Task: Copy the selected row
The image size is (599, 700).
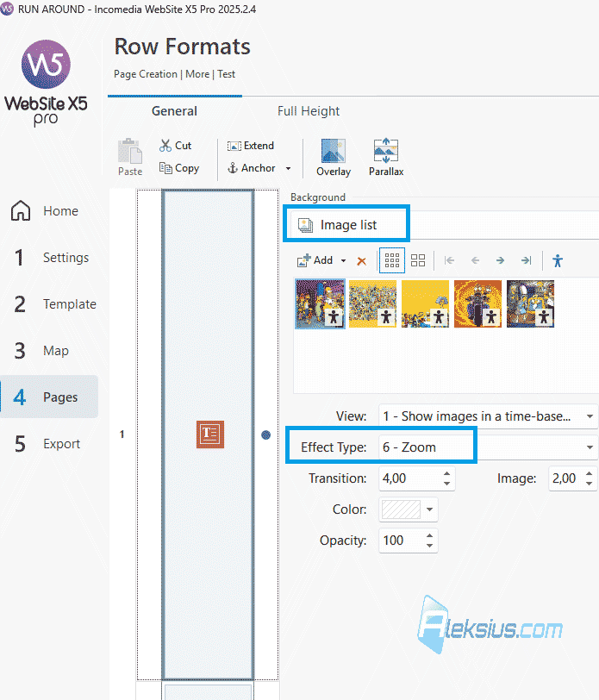Action: tap(179, 168)
